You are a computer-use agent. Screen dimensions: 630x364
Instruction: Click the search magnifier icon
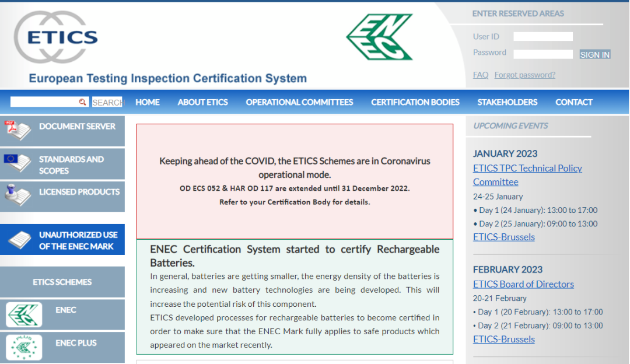tap(82, 102)
